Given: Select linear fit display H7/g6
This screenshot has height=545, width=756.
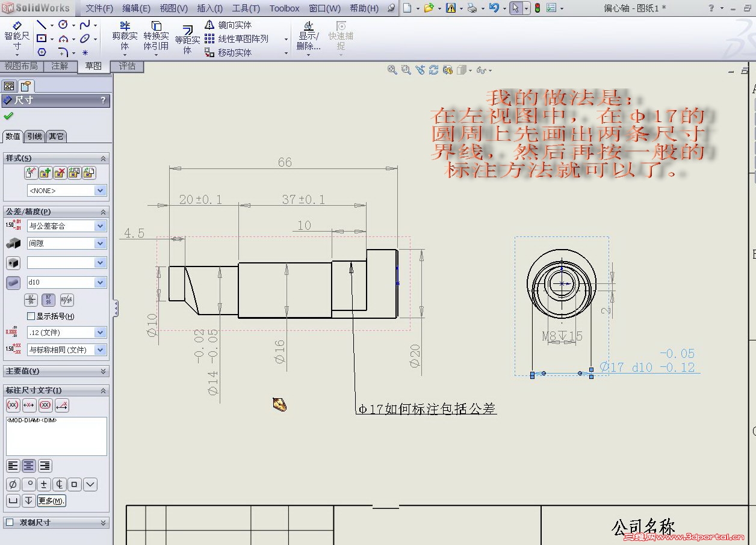Looking at the screenshot, I should tap(66, 300).
